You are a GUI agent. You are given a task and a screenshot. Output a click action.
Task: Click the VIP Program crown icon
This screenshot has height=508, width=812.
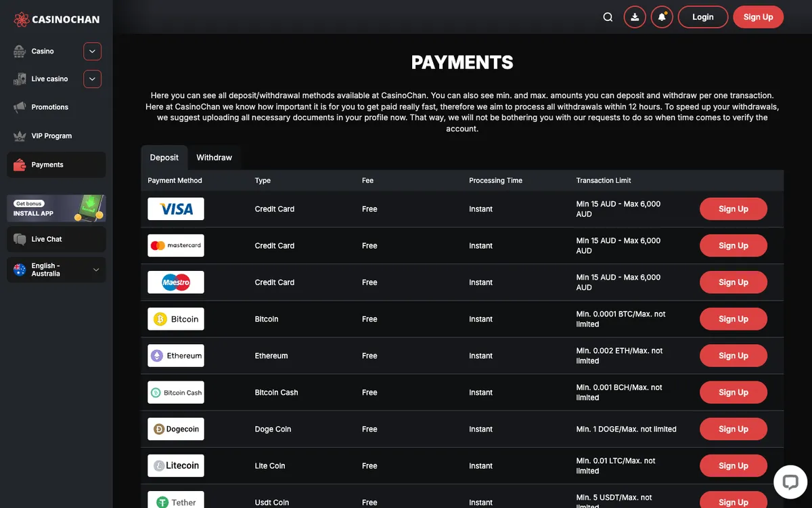pyautogui.click(x=20, y=136)
